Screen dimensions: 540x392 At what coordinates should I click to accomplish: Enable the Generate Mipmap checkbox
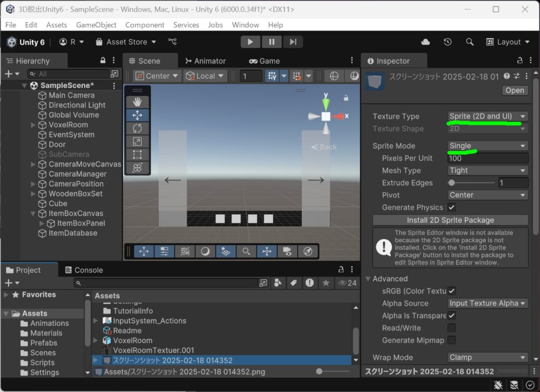451,340
